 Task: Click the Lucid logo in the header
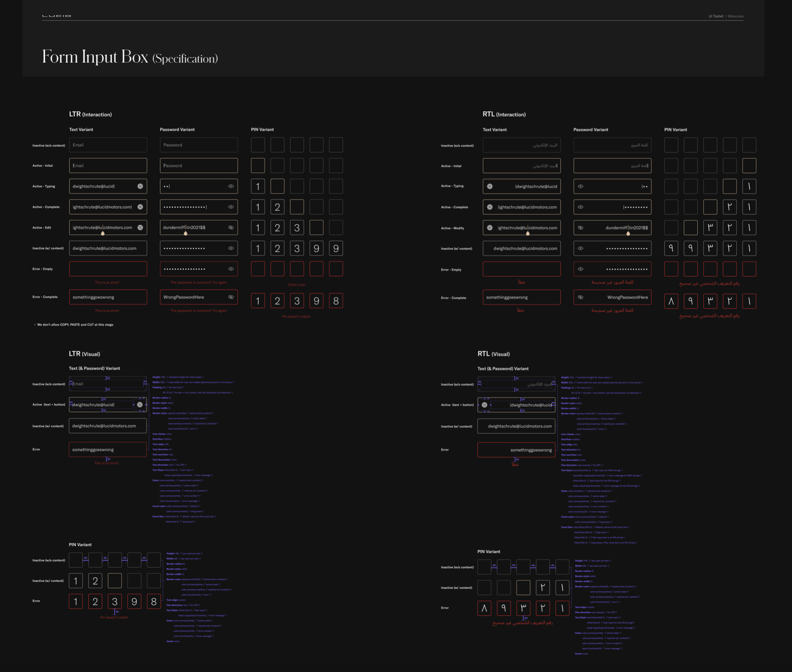[57, 16]
